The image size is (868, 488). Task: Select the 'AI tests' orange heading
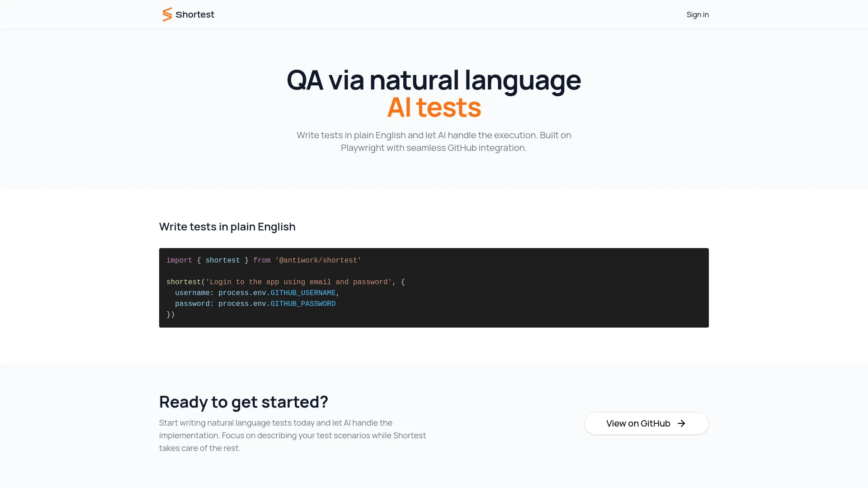point(434,108)
